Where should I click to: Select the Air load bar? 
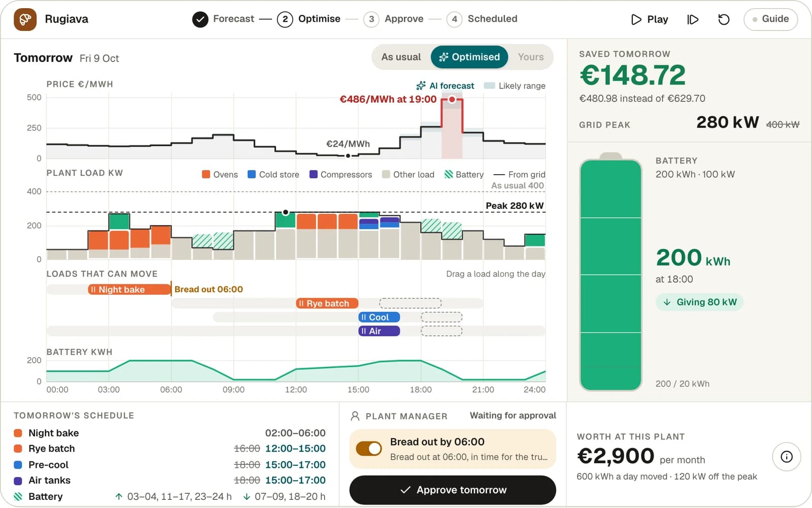(x=379, y=331)
